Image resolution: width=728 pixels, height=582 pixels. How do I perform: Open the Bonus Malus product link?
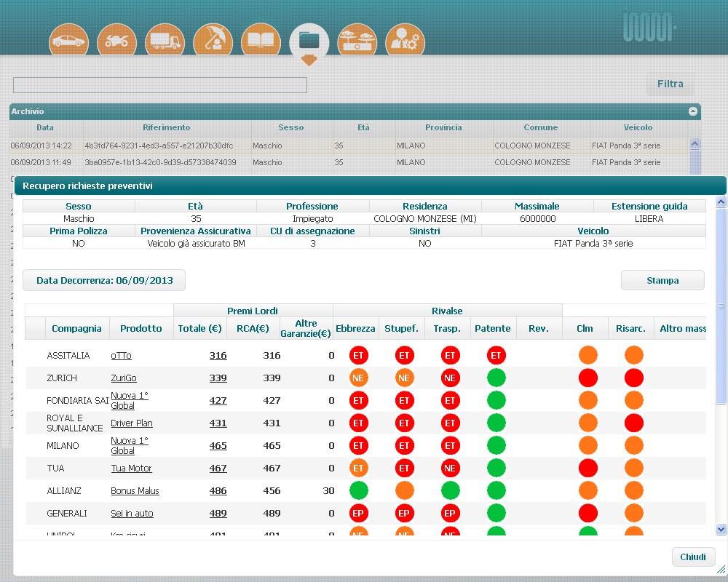135,491
